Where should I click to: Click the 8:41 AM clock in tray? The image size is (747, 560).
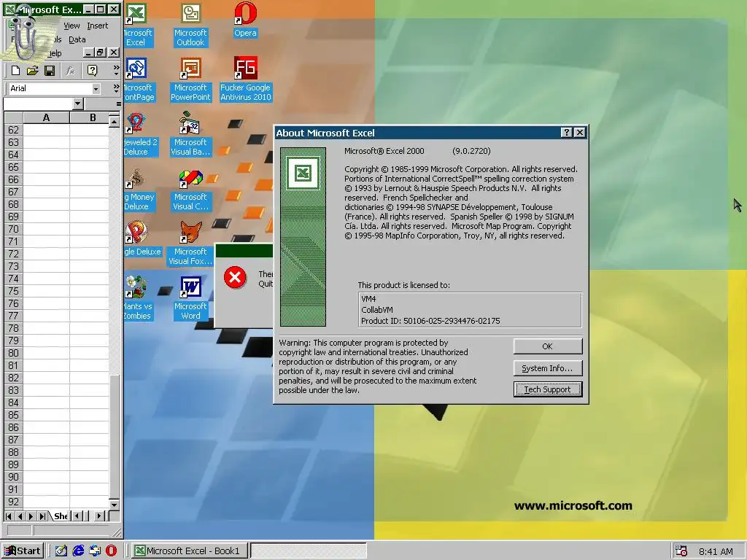click(716, 551)
